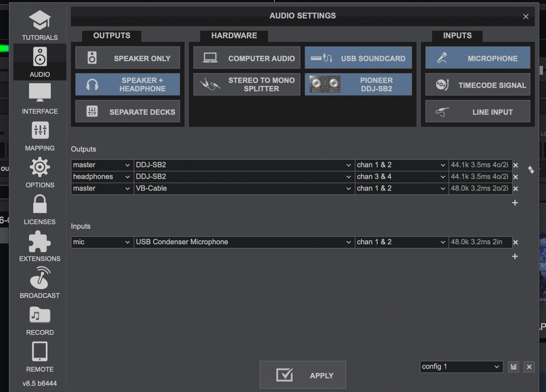Click the 44.1k 3.5ms info of headphones row
The height and width of the screenshot is (392, 546).
(480, 177)
